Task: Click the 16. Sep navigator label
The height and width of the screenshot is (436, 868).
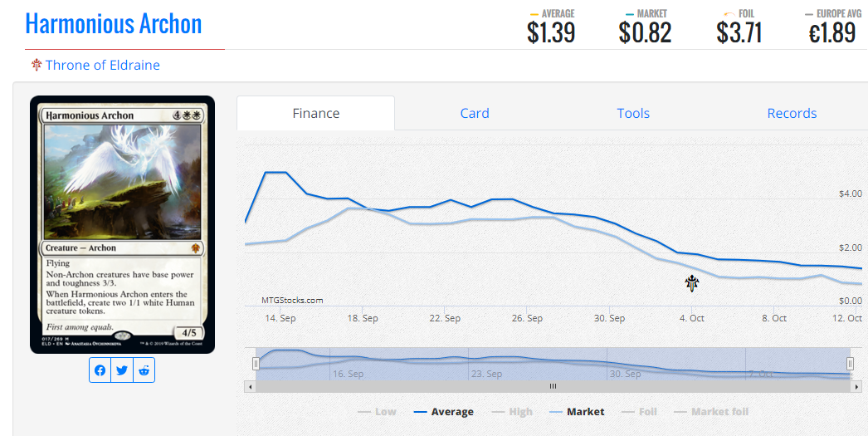Action: (349, 374)
